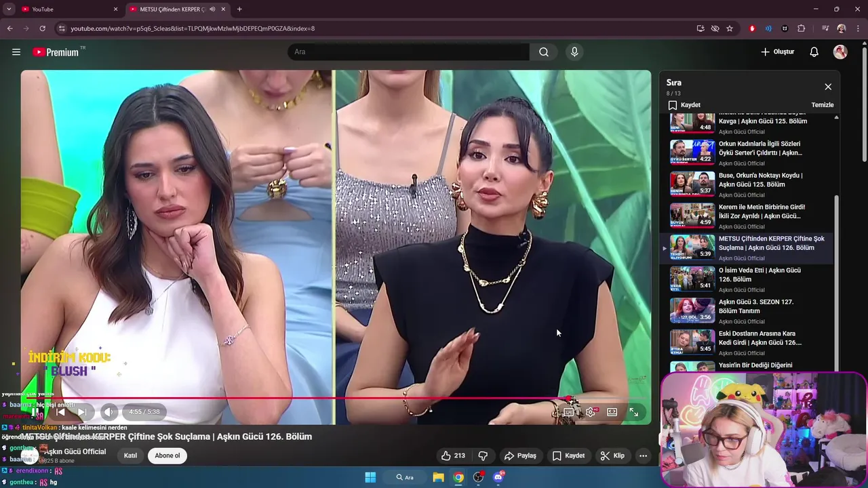The height and width of the screenshot is (488, 868).
Task: Click the Chrome icon in the taskbar
Action: [x=459, y=477]
